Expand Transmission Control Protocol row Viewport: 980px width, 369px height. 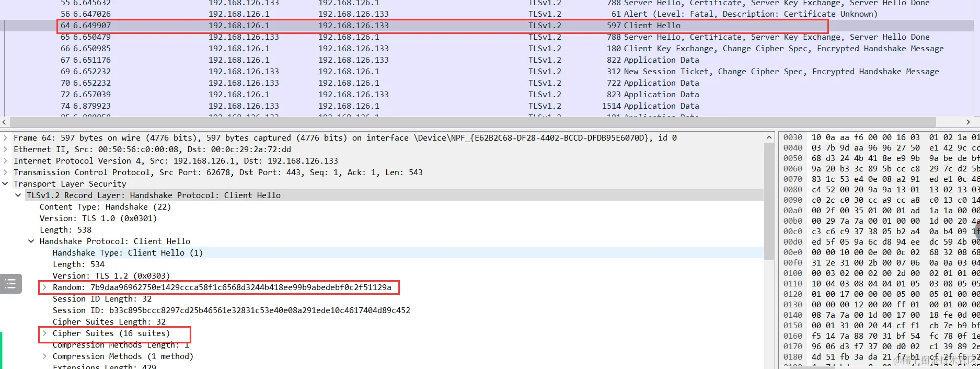pos(5,172)
